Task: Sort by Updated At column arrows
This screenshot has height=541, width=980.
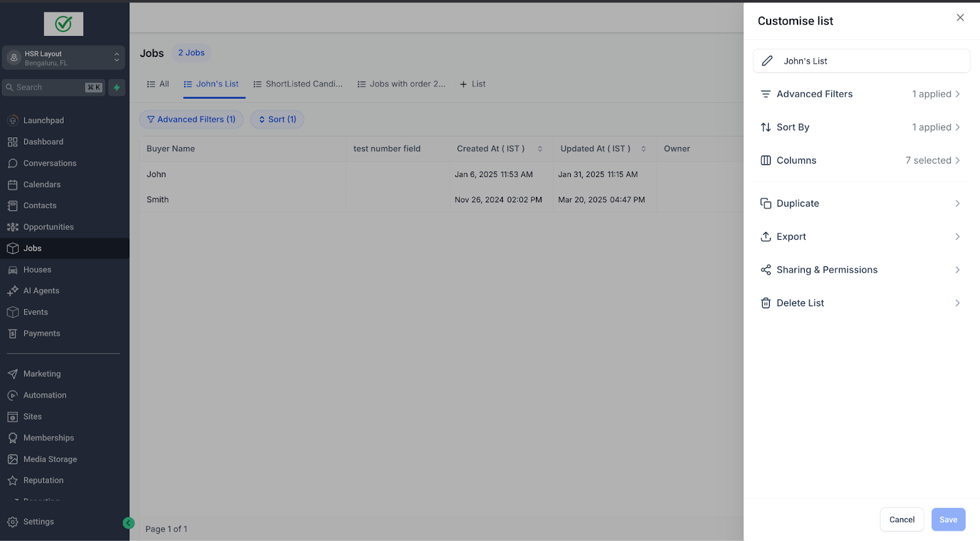Action: pyautogui.click(x=644, y=149)
